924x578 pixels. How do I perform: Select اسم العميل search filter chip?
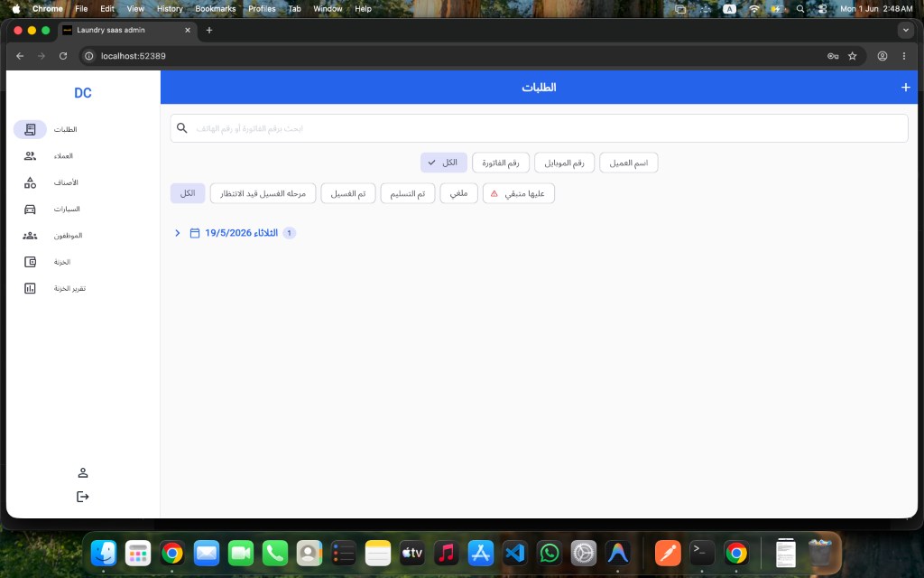(629, 163)
